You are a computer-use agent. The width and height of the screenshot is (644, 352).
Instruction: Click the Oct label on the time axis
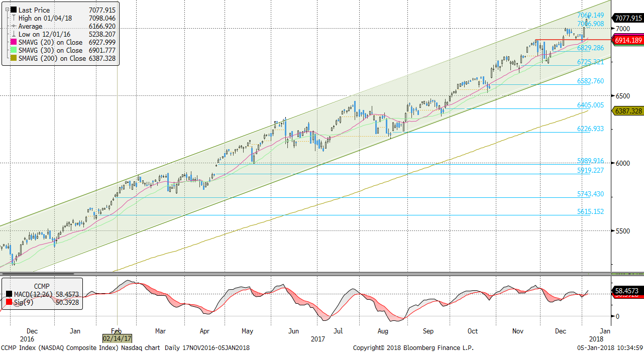click(473, 331)
